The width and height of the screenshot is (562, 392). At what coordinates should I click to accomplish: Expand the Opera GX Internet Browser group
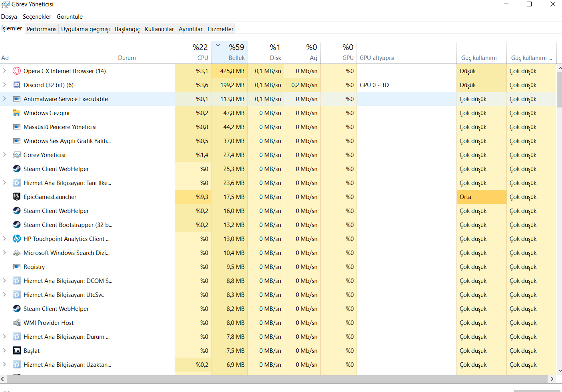pyautogui.click(x=4, y=71)
